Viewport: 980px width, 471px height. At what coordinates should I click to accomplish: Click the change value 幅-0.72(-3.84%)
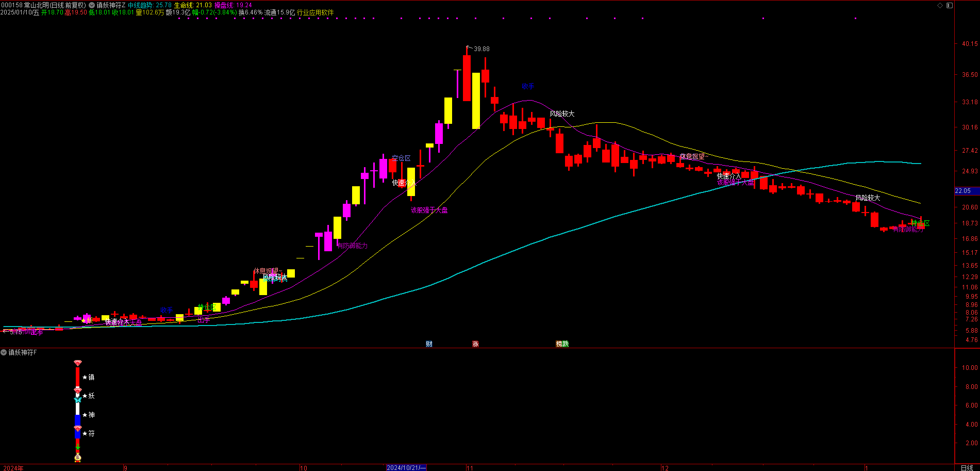click(214, 12)
